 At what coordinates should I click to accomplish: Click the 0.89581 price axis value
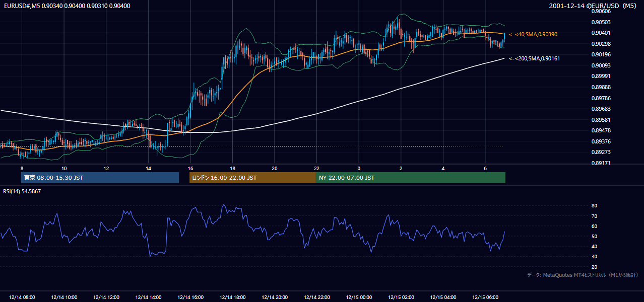[x=601, y=120]
